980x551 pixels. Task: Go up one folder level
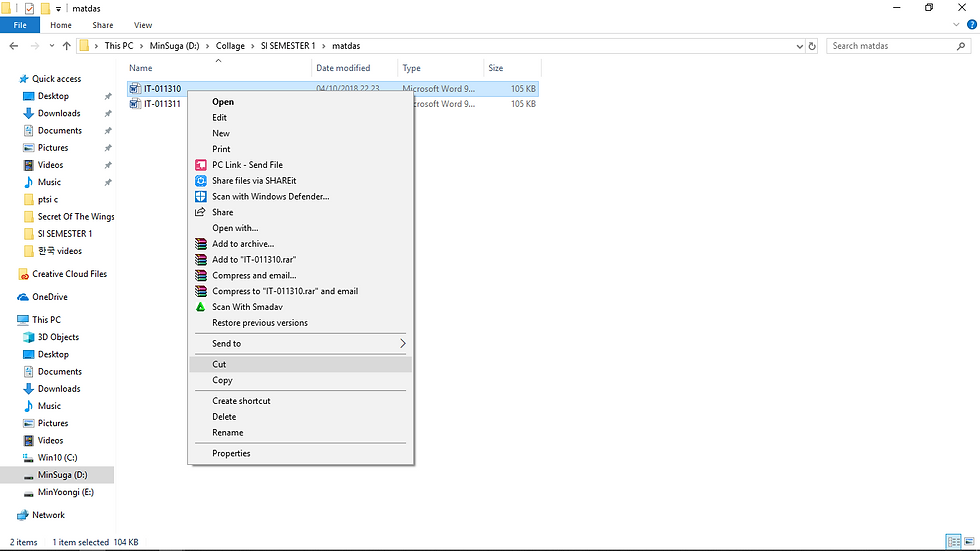coord(67,46)
